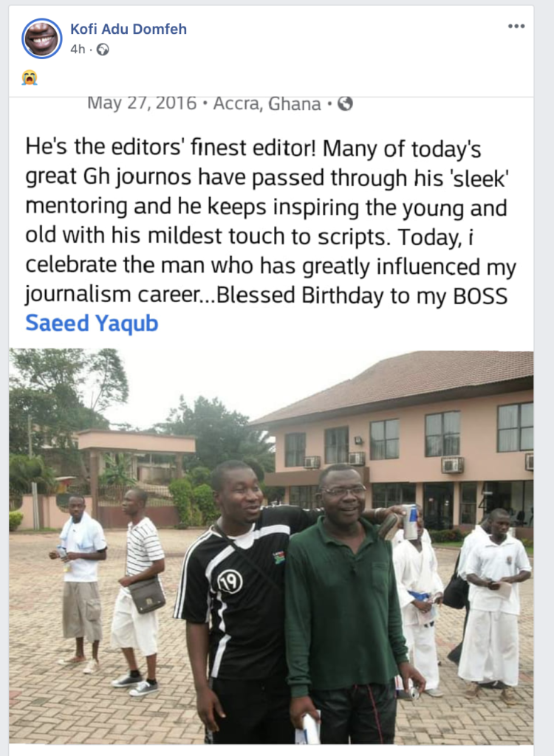Click Kofi Adu Domfeh's smiling profile picture
The image size is (554, 756).
coord(42,38)
